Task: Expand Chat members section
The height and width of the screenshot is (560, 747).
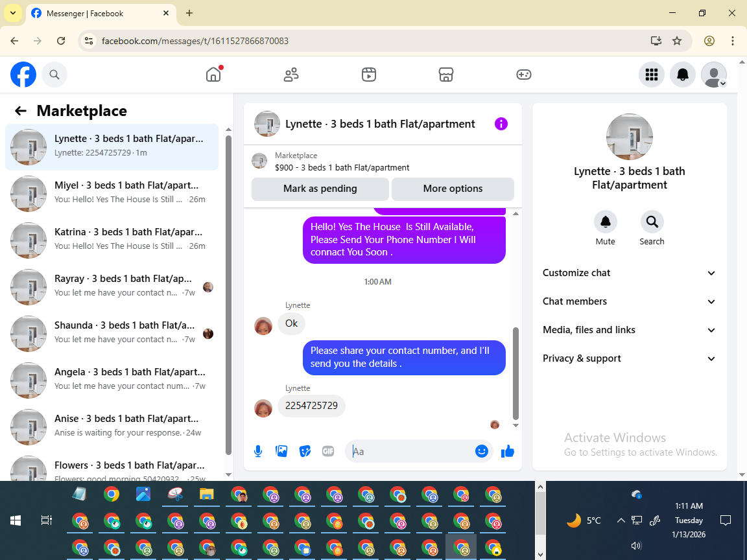Action: (x=630, y=301)
